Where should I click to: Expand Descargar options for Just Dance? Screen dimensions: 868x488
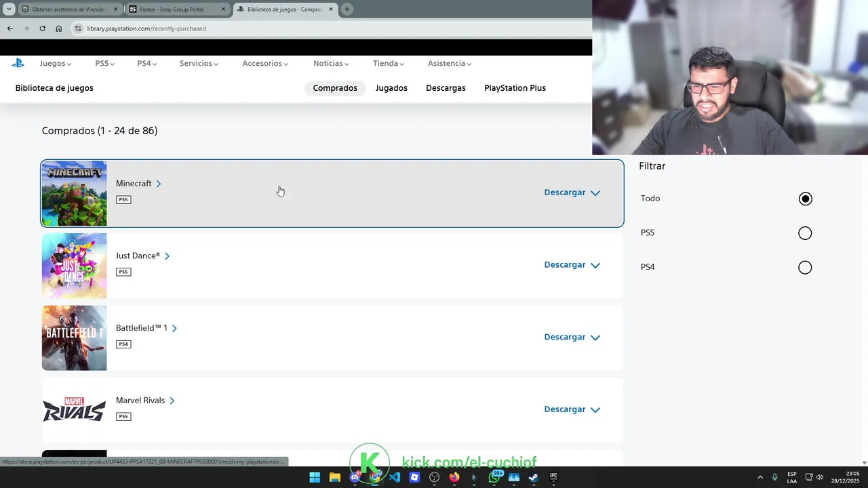pyautogui.click(x=572, y=265)
